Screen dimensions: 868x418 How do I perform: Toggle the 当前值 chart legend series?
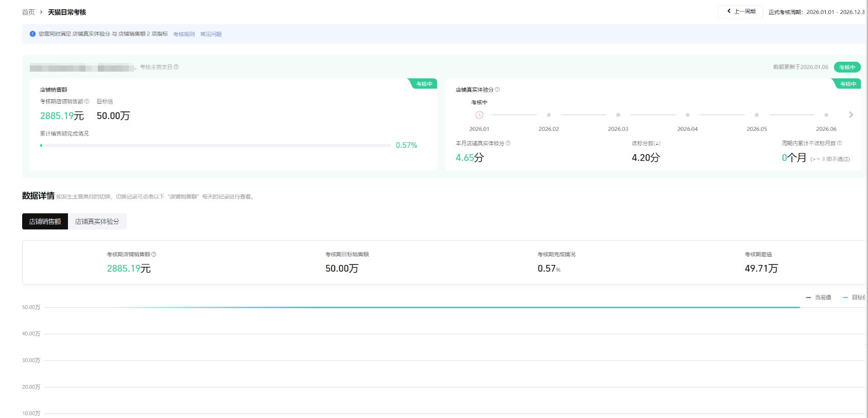[x=819, y=297]
